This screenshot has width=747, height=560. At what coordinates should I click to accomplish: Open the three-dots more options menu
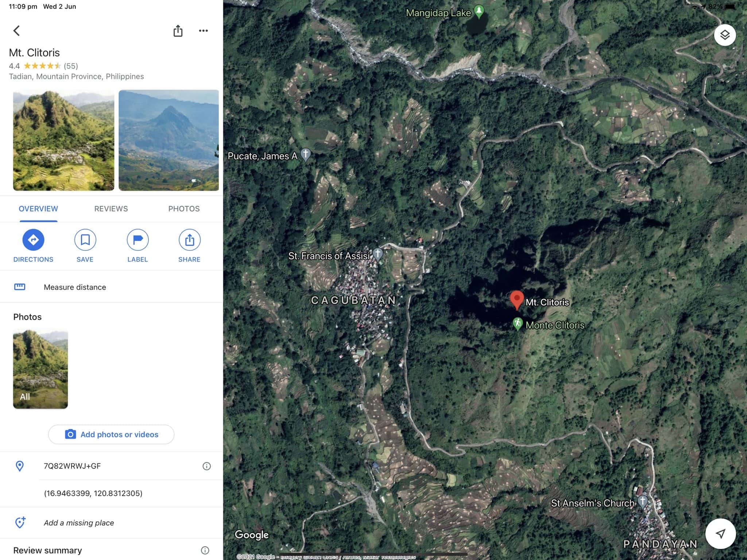[203, 31]
